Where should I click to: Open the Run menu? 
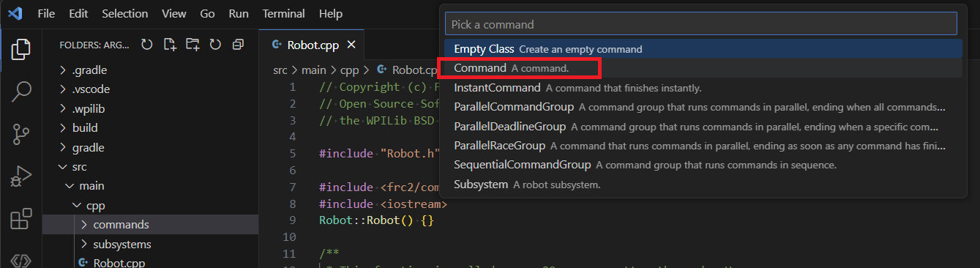click(239, 14)
